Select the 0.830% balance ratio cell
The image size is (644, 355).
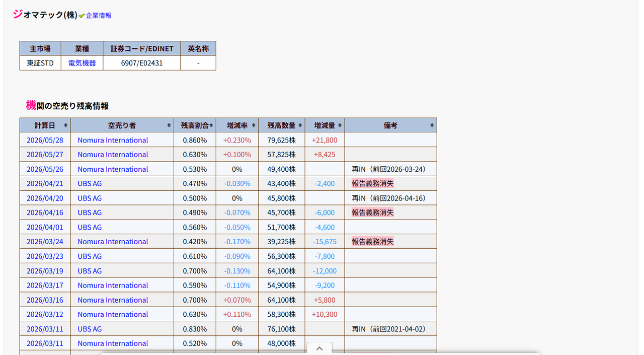coord(195,329)
